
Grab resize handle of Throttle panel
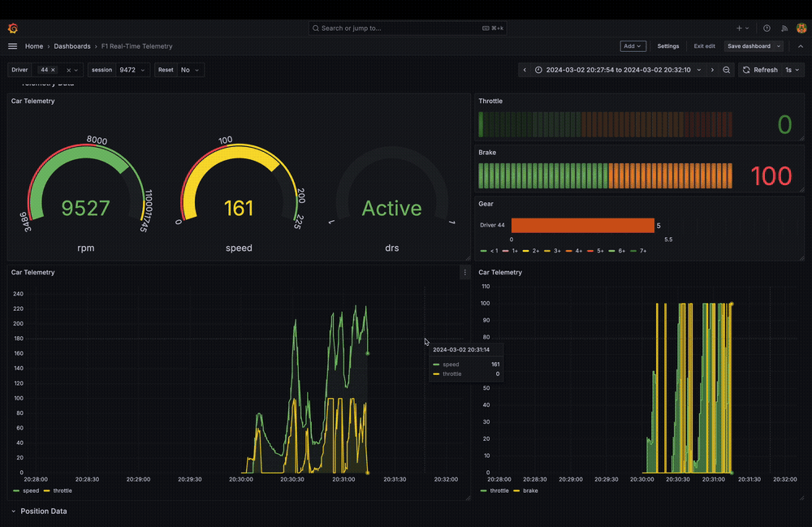pyautogui.click(x=801, y=138)
